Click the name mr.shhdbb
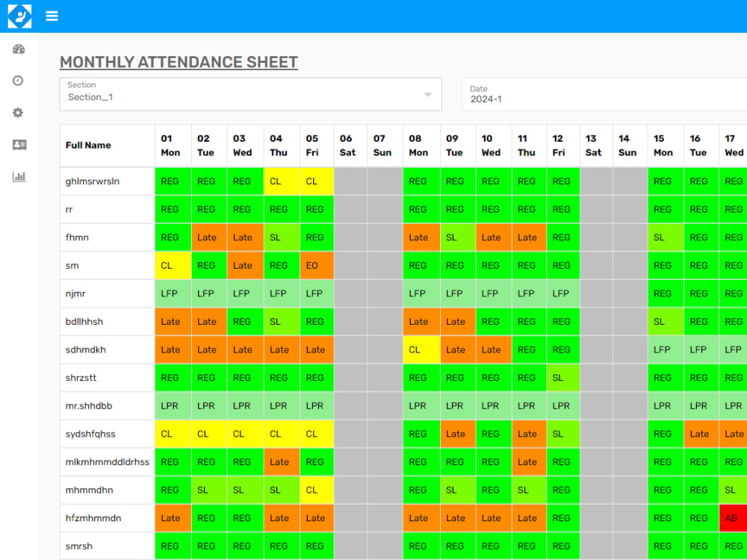747x560 pixels. (89, 405)
